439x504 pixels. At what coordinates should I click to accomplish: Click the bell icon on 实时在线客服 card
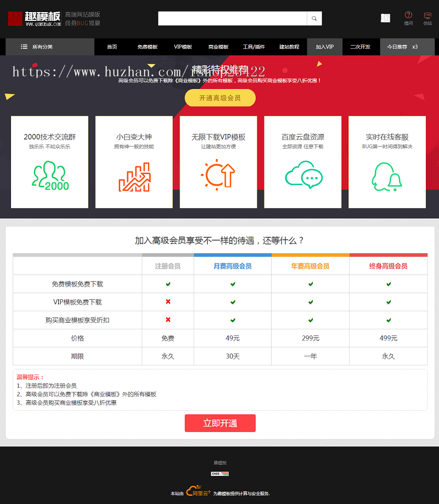tap(387, 176)
